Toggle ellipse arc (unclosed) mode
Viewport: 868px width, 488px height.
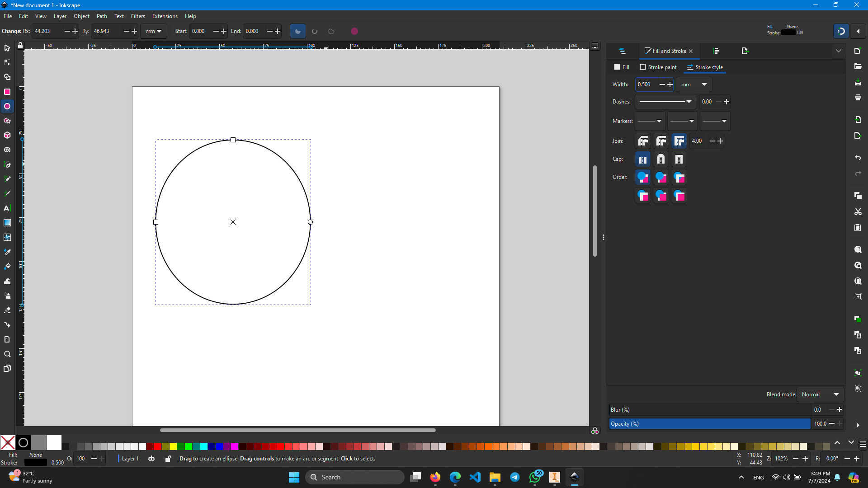(315, 31)
